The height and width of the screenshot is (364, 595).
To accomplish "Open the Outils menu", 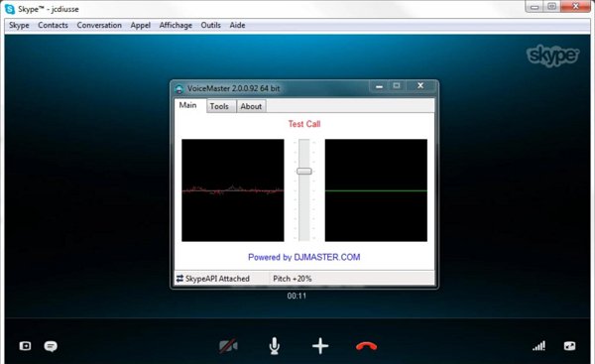I will (x=210, y=26).
